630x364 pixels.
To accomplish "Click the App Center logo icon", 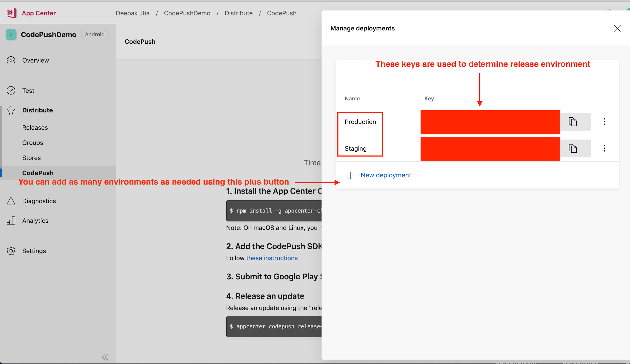I will (x=11, y=13).
